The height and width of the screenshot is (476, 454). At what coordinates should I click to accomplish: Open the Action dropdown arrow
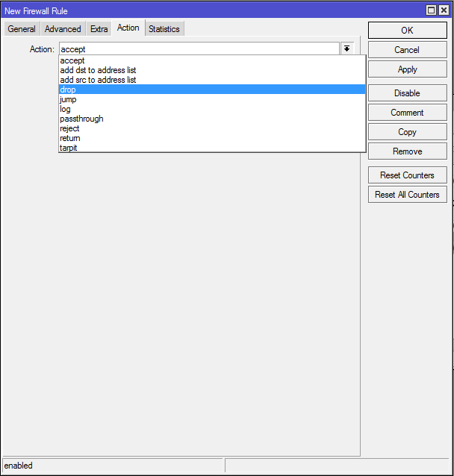click(x=347, y=48)
